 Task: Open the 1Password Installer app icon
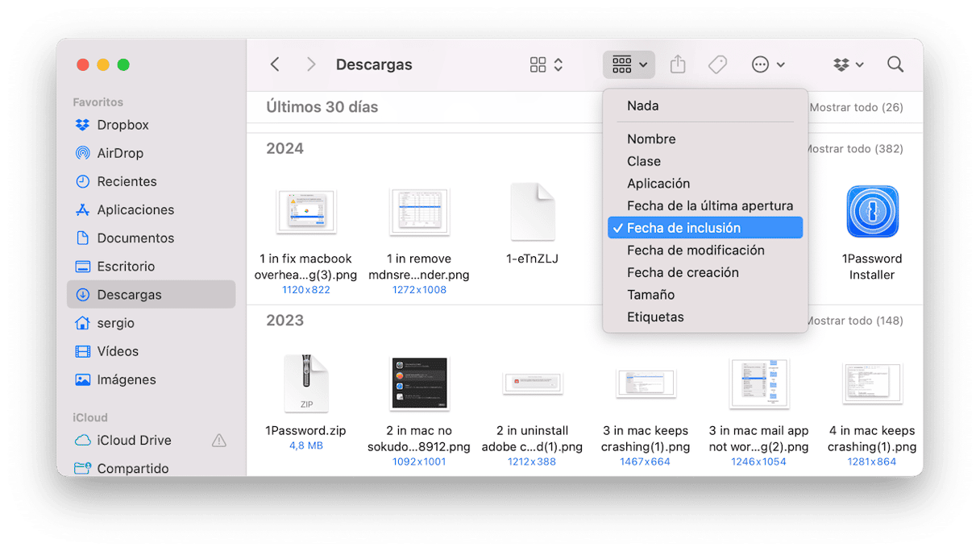tap(871, 212)
